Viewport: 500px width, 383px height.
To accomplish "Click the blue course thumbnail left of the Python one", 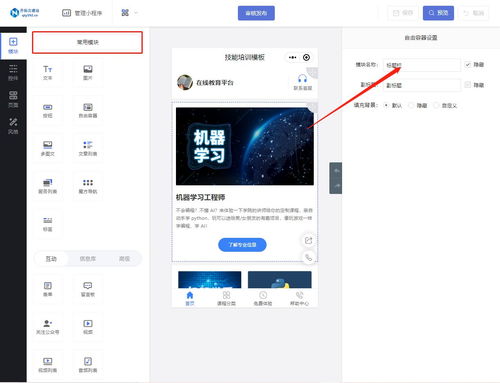I will click(x=210, y=280).
